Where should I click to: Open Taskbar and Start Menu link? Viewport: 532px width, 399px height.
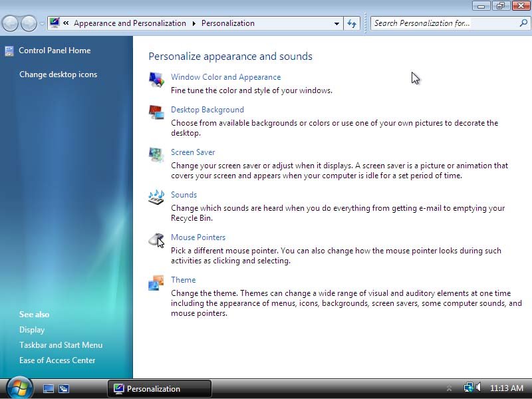[61, 345]
